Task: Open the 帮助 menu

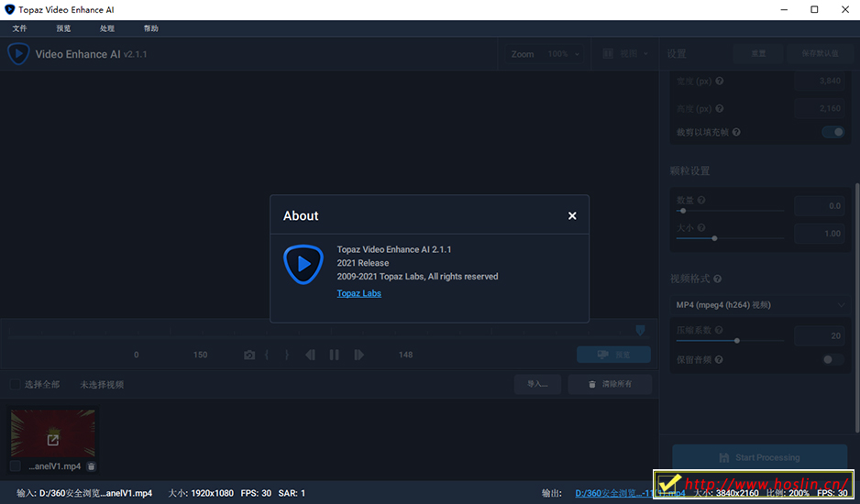Action: tap(151, 28)
